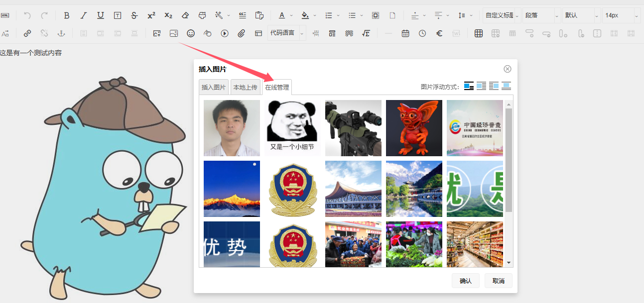The image size is (644, 303).
Task: Apply strikethrough formatting
Action: click(134, 15)
